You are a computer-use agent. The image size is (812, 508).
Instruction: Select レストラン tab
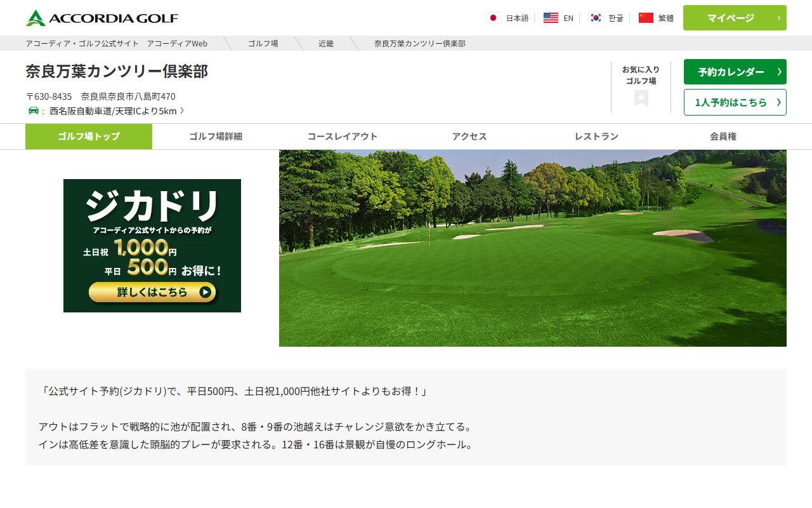pyautogui.click(x=596, y=137)
